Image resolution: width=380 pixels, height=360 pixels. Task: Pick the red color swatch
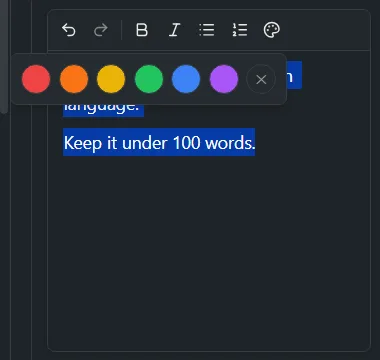pyautogui.click(x=36, y=79)
